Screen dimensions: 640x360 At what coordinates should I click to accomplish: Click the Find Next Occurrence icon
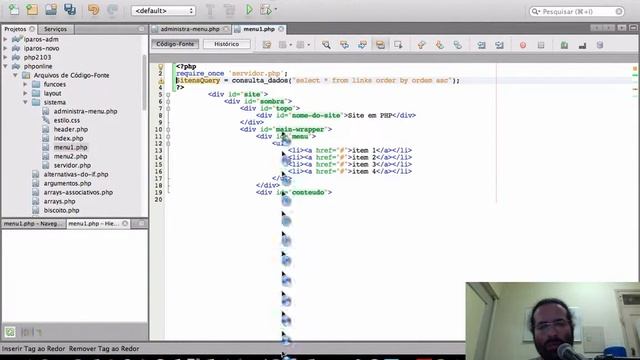[362, 45]
